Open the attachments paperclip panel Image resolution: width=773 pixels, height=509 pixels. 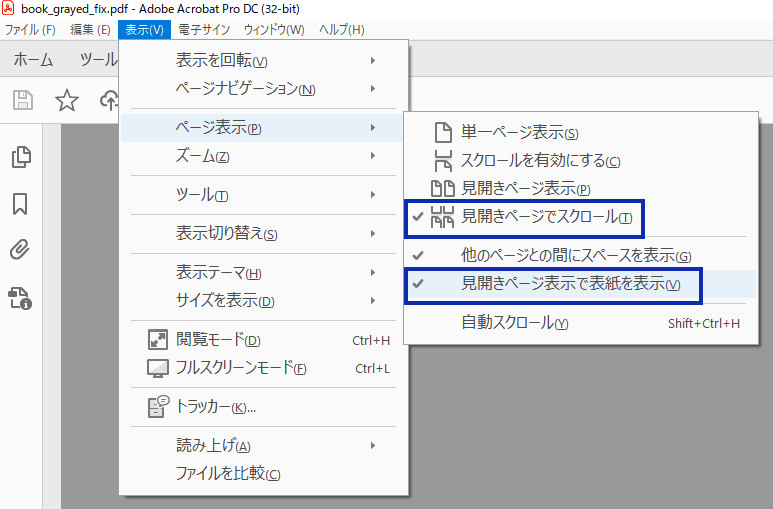click(x=20, y=250)
